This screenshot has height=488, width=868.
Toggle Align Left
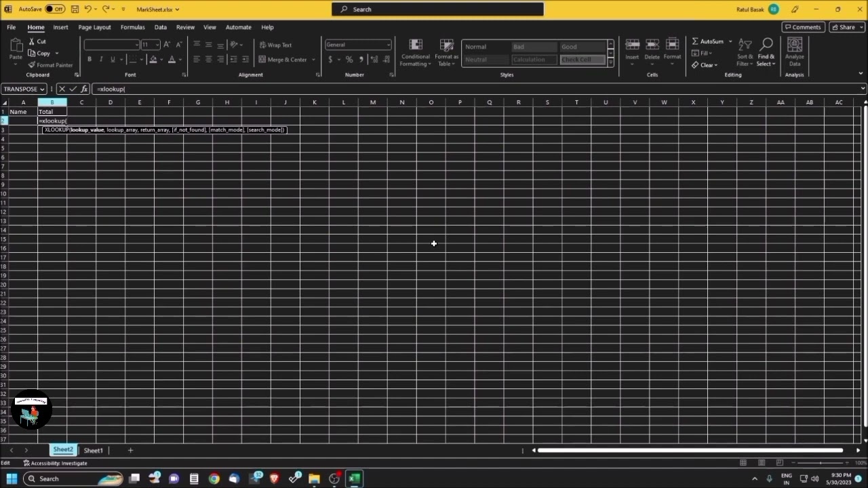[197, 60]
